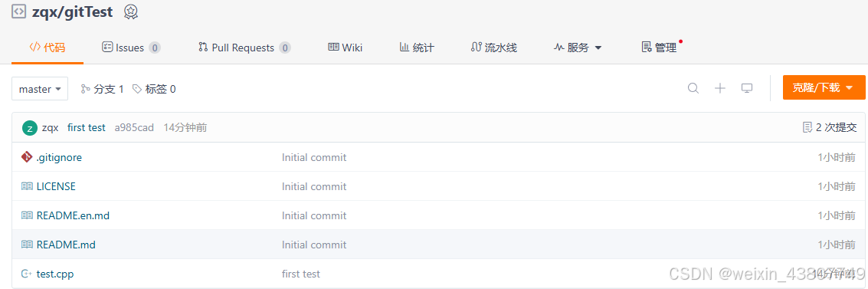Click the file icon beside README.md

(27, 244)
